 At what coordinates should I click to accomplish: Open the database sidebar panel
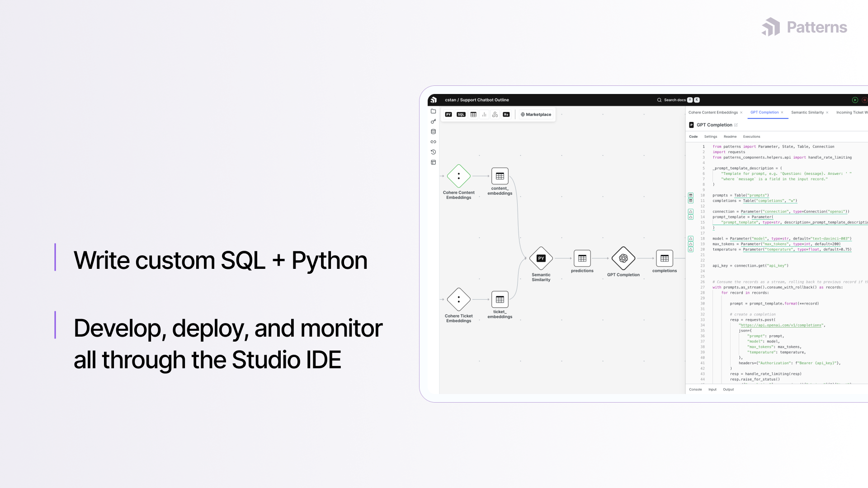pos(433,132)
